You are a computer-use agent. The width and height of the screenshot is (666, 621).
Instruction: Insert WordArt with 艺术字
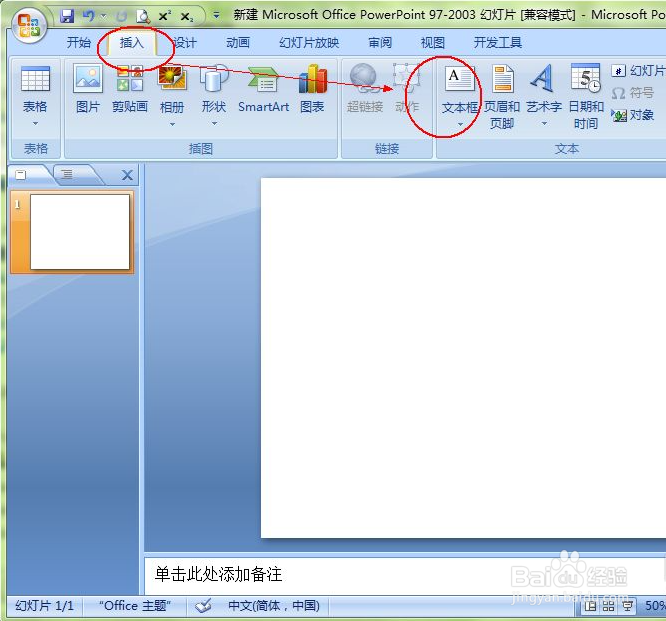[x=544, y=88]
